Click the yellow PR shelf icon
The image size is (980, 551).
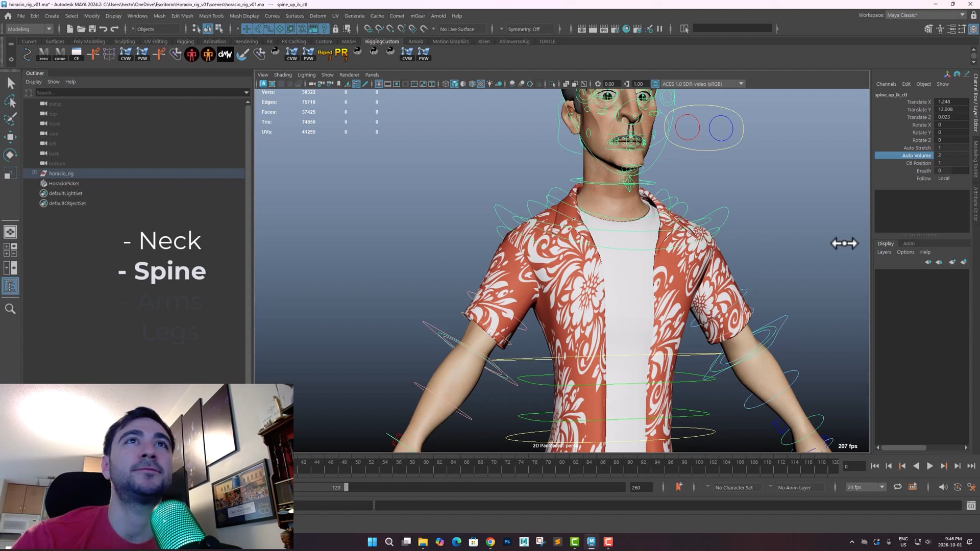[x=341, y=53]
